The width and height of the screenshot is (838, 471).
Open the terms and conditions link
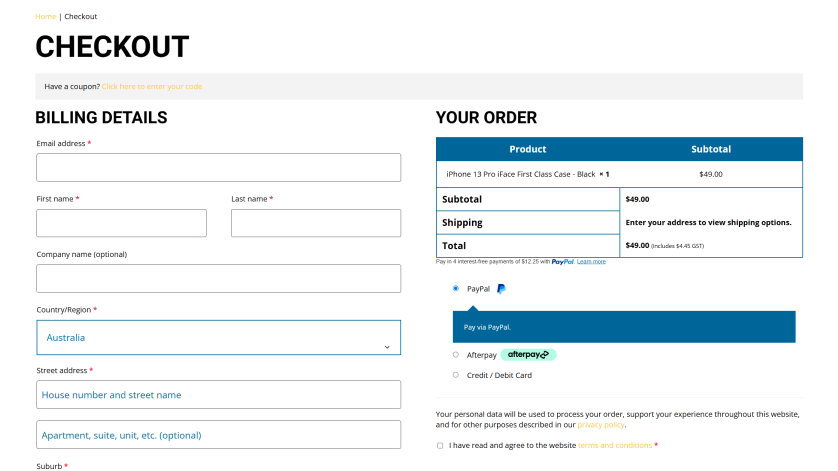click(615, 445)
